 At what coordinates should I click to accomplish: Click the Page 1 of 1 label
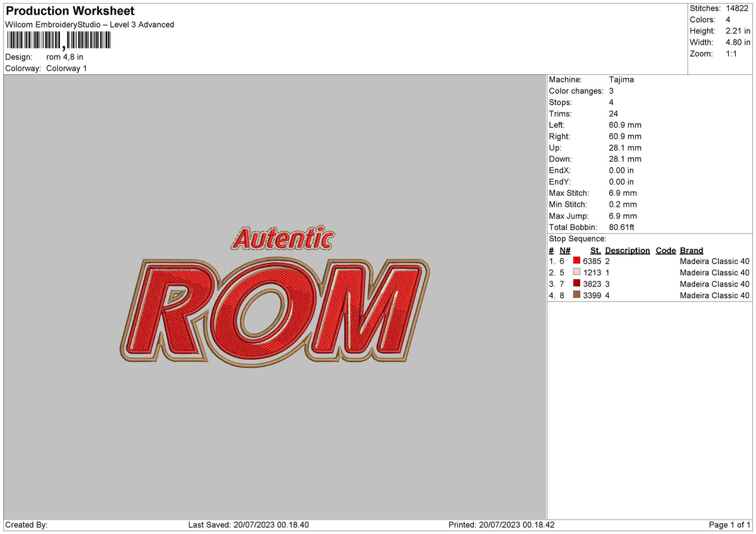pos(729,524)
